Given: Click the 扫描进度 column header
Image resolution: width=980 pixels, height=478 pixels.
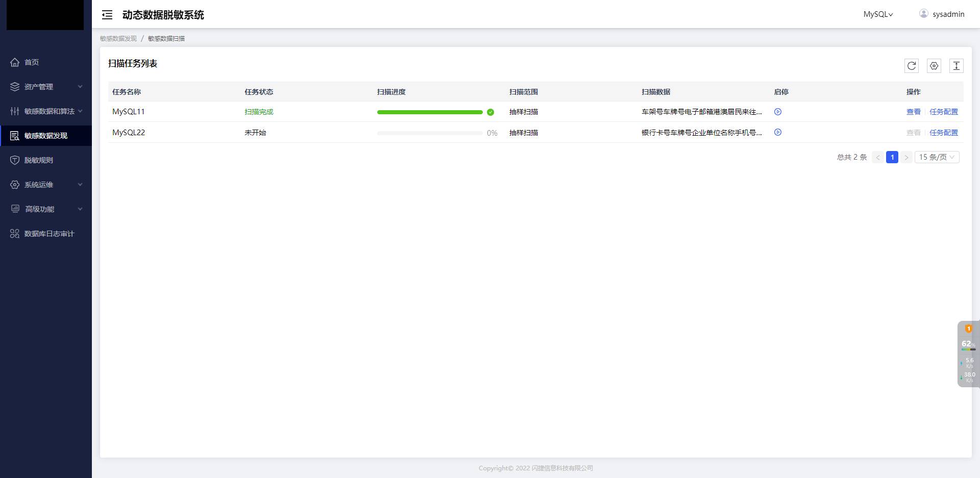Looking at the screenshot, I should click(x=391, y=92).
